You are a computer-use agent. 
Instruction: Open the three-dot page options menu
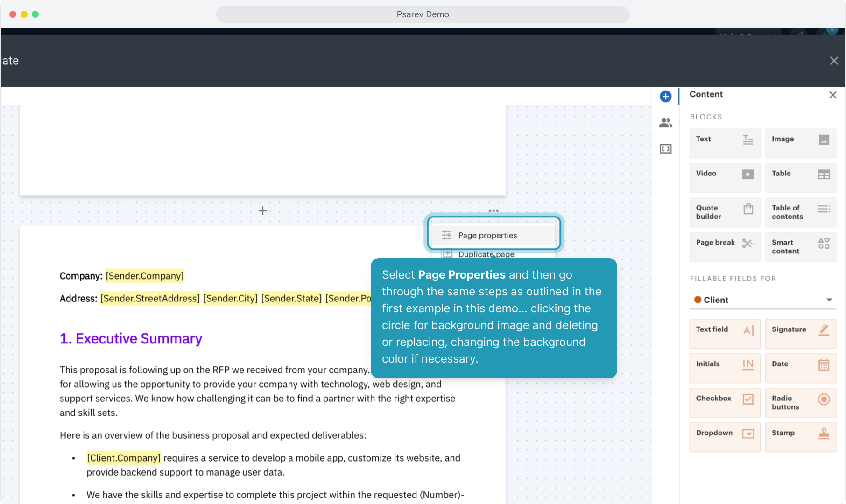[x=493, y=210]
